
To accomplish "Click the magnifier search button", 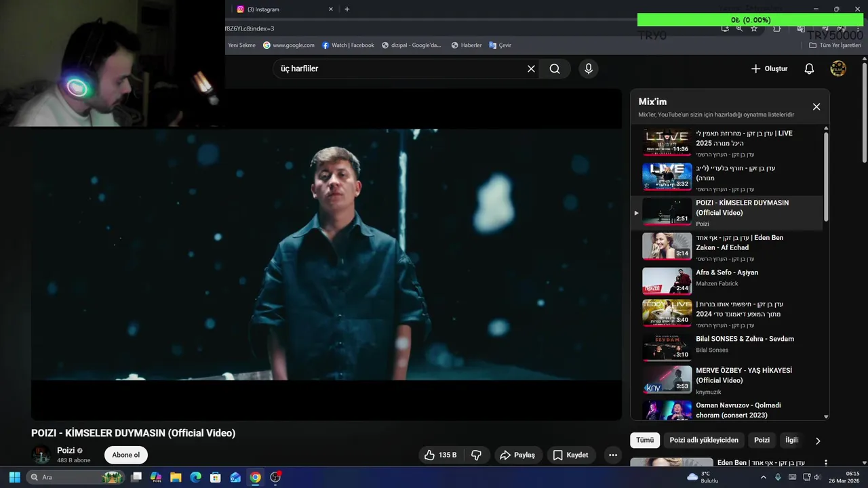I will (555, 68).
